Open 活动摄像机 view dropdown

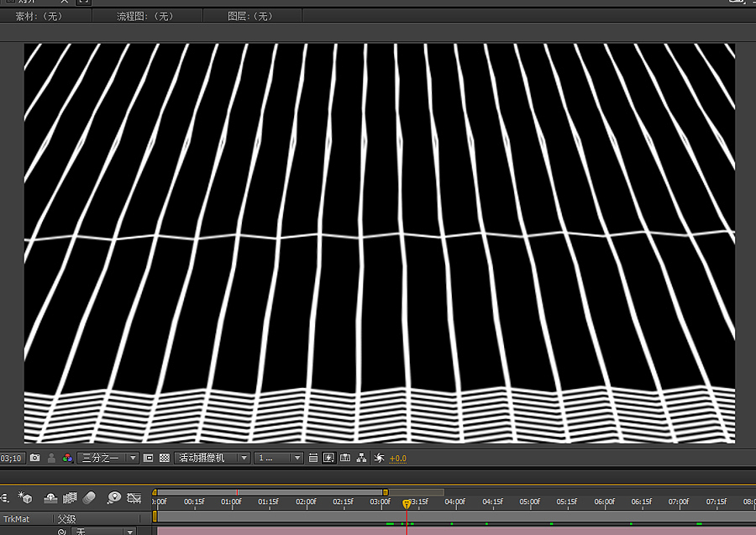click(x=213, y=458)
